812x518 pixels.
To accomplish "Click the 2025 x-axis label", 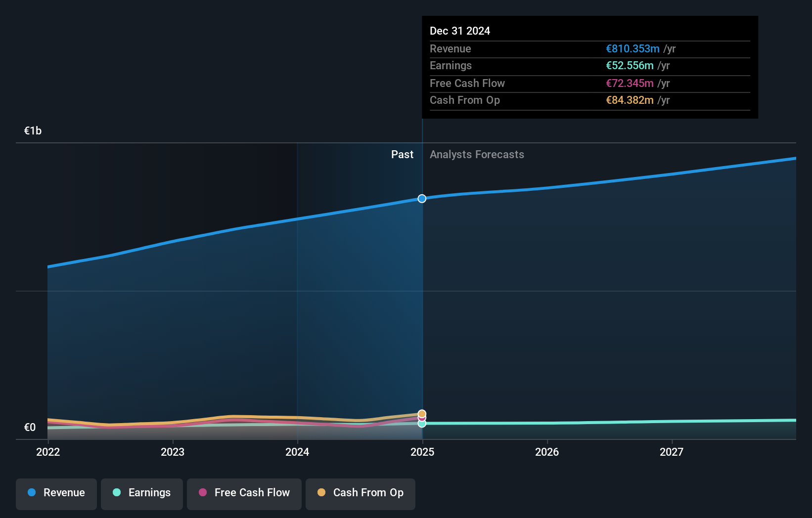I will click(422, 452).
